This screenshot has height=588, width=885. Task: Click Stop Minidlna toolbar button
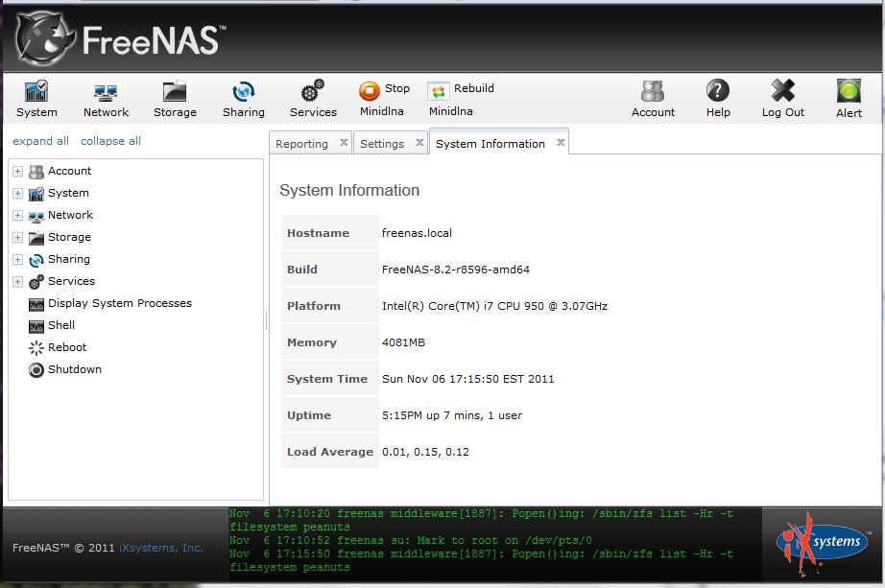[x=384, y=99]
